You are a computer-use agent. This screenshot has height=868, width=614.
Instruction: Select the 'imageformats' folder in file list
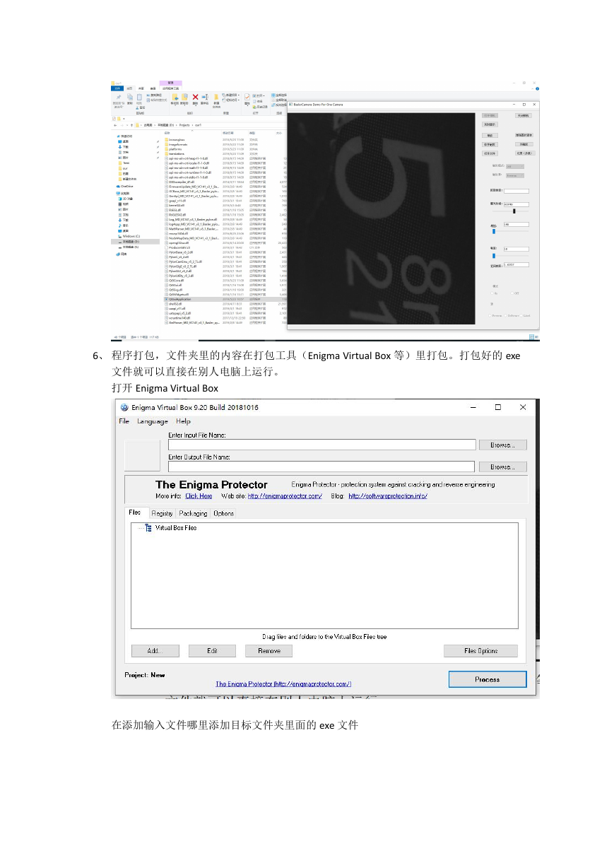coord(177,144)
